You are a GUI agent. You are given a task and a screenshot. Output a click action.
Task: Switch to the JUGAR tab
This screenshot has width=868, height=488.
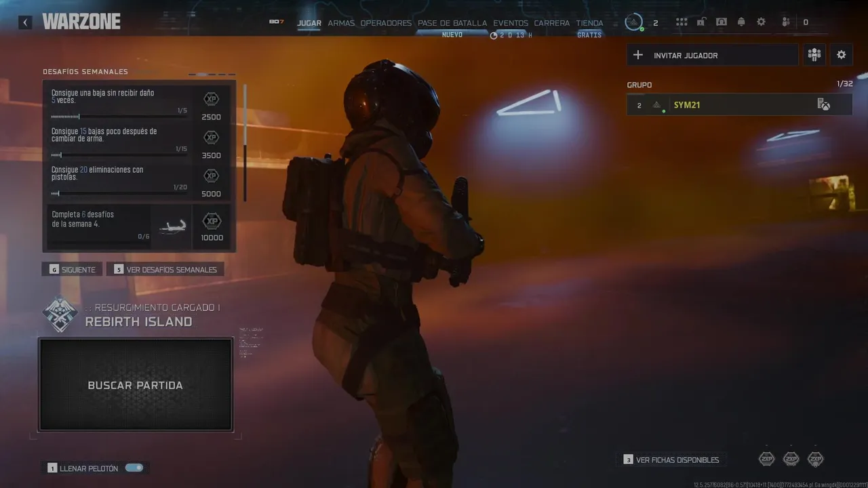click(309, 23)
